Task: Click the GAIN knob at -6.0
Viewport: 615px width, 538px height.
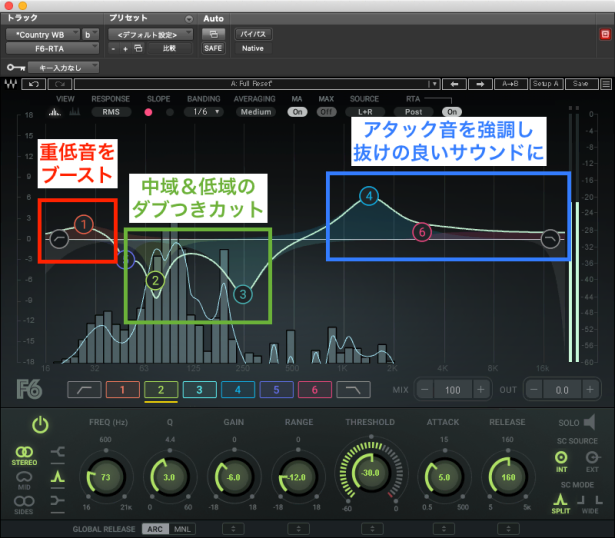Action: pos(234,477)
